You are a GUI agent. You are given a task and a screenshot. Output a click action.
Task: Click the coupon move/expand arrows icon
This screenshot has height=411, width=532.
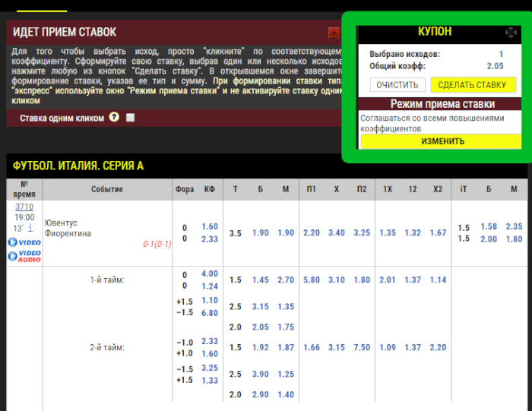pos(511,33)
